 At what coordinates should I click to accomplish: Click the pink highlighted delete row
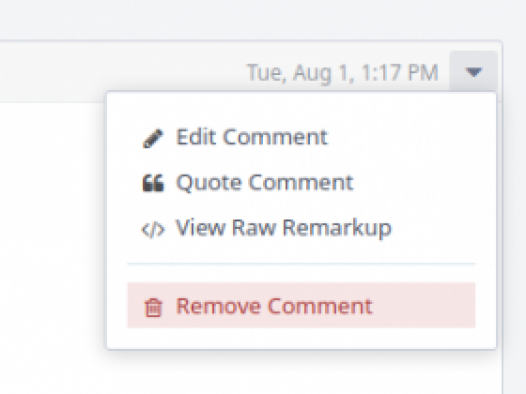coord(301,305)
